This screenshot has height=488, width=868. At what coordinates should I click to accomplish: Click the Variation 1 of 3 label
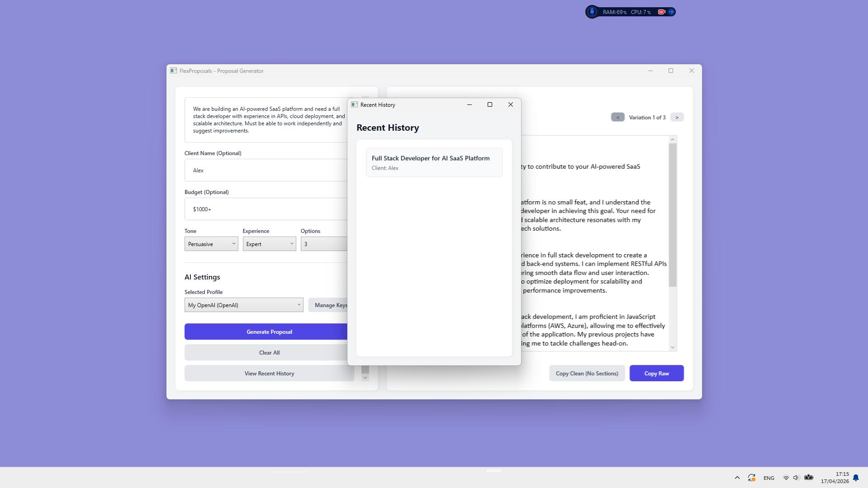point(647,117)
